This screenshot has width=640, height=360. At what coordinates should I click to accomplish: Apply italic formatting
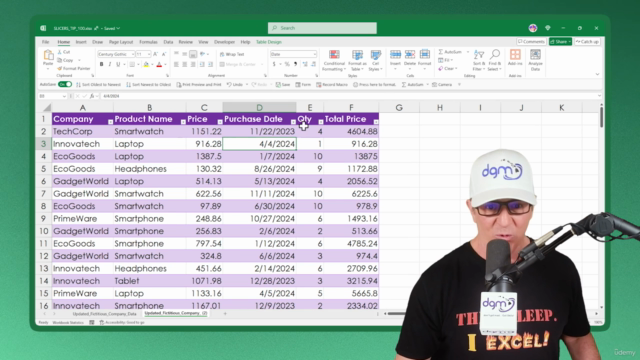pos(109,64)
